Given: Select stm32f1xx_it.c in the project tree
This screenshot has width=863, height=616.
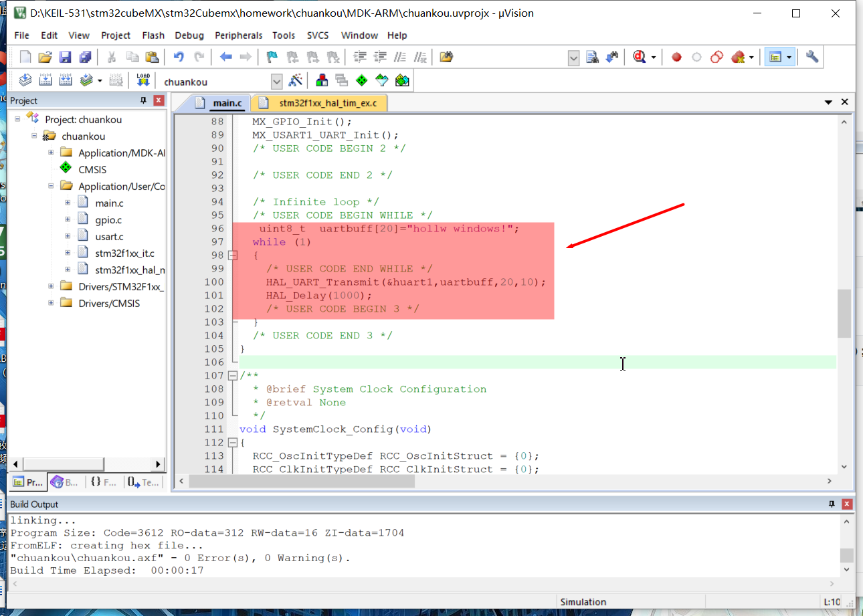Looking at the screenshot, I should click(124, 253).
